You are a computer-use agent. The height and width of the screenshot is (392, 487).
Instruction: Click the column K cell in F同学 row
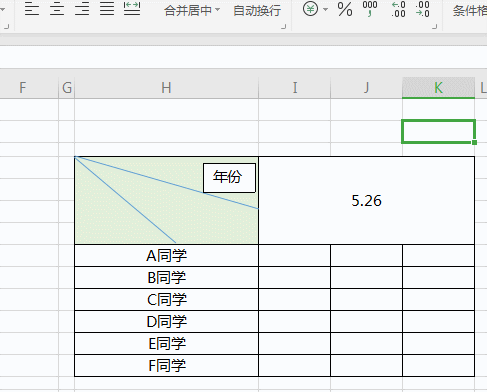point(438,366)
